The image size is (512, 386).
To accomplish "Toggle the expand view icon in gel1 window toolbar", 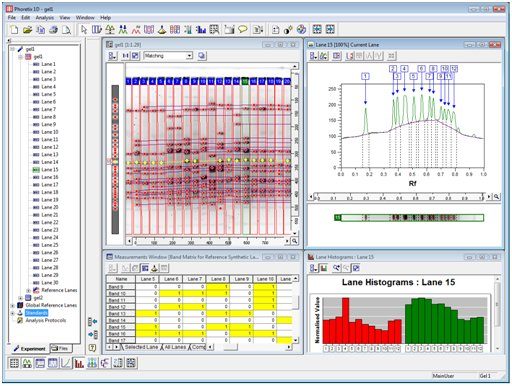I will (x=135, y=56).
